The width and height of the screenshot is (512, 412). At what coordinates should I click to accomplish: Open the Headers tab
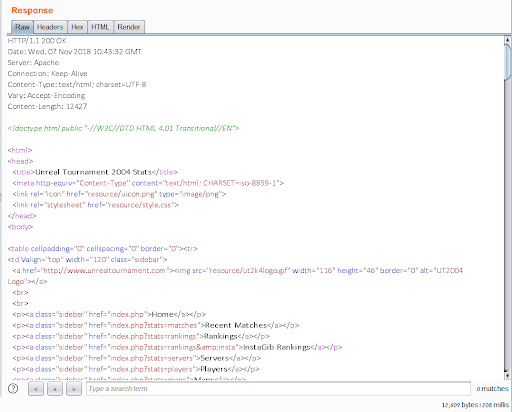50,27
